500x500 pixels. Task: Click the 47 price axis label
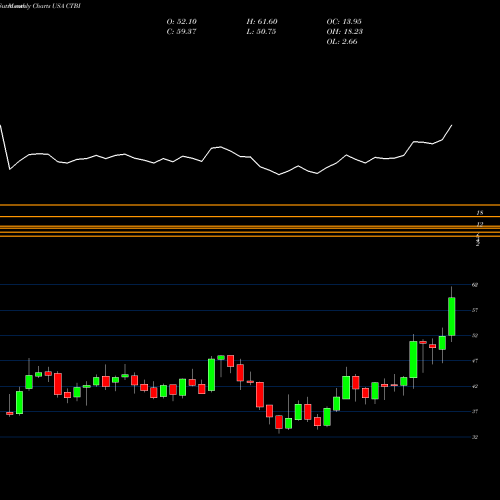coord(475,361)
